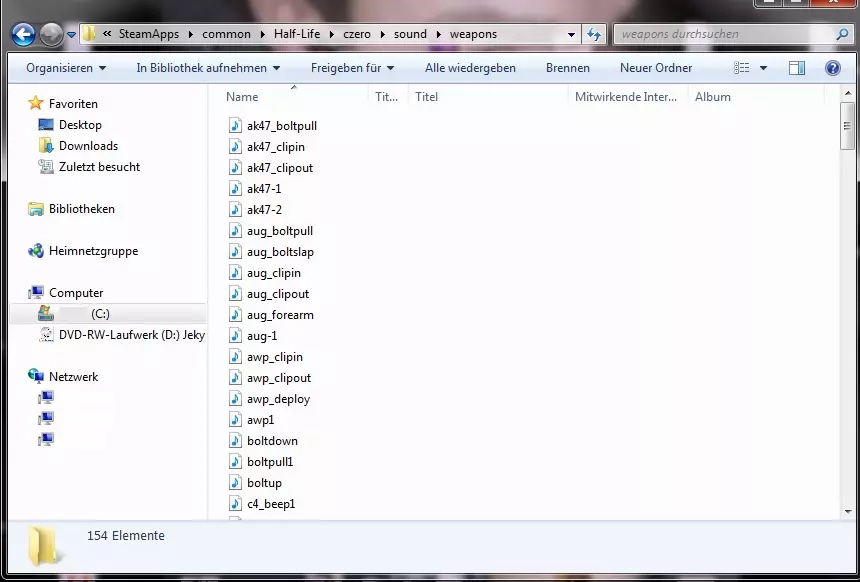
Task: Click the audio icon of boltpull1
Action: (235, 462)
